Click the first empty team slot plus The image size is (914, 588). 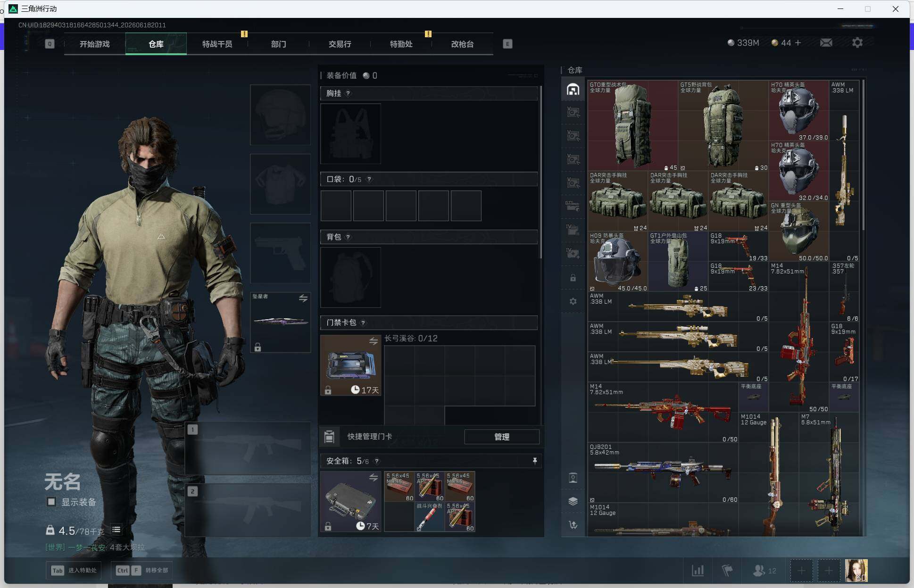[801, 571]
